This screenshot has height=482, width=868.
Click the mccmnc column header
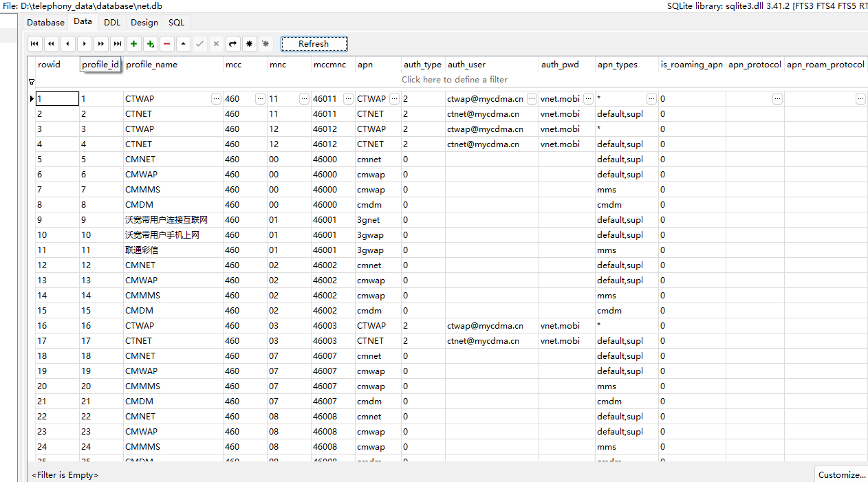point(333,65)
